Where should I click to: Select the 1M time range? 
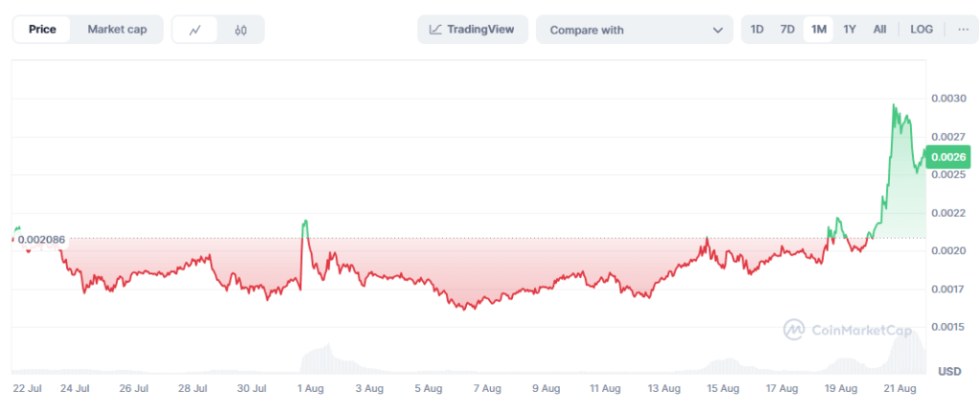(x=818, y=30)
